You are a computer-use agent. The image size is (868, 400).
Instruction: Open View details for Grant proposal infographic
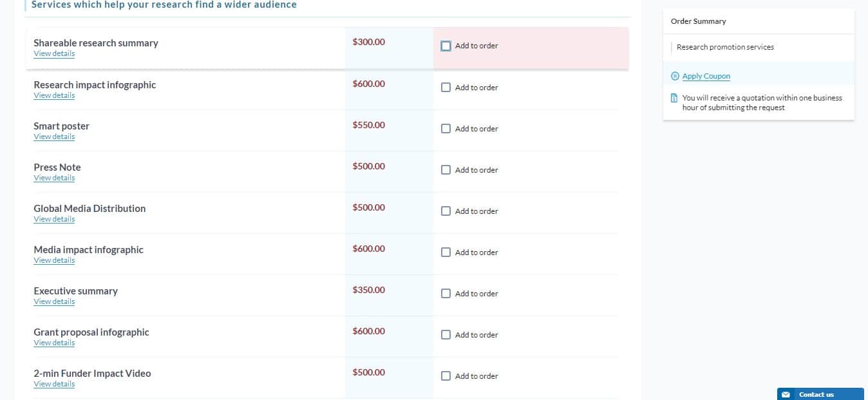coord(54,343)
